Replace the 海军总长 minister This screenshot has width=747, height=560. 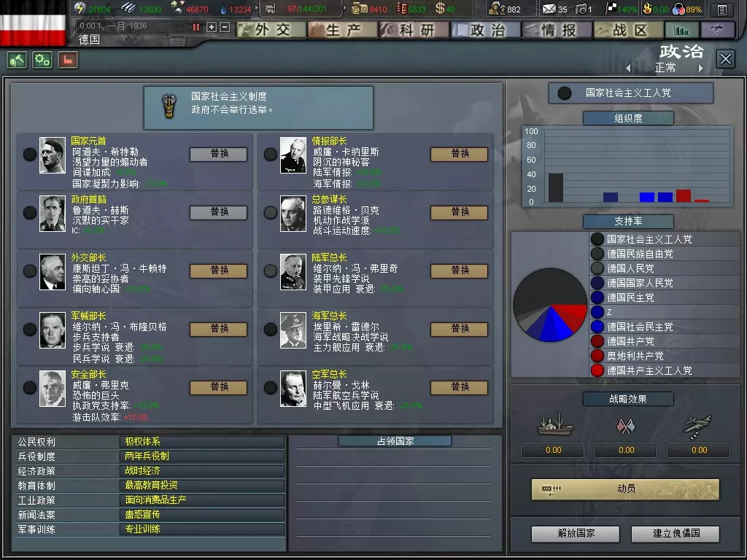460,329
